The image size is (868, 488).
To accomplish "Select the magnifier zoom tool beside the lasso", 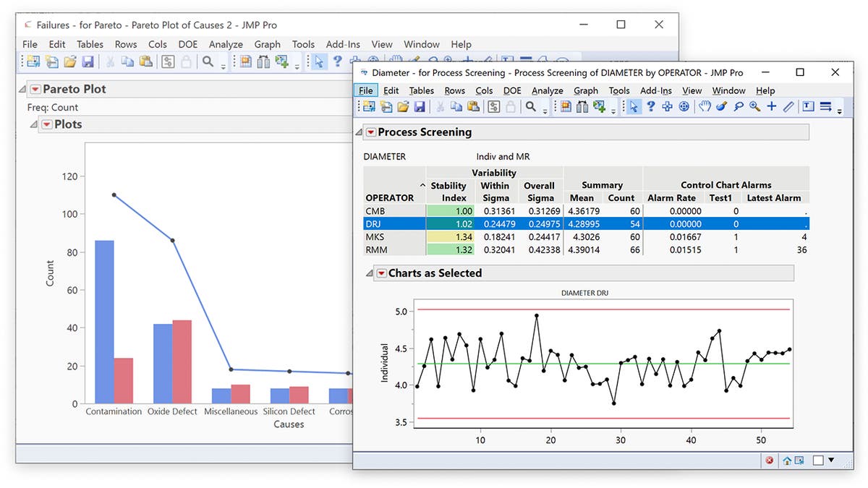I will pos(754,107).
